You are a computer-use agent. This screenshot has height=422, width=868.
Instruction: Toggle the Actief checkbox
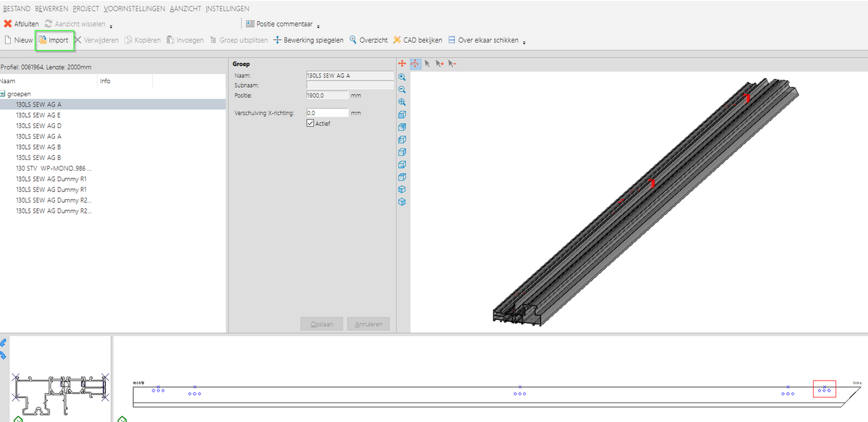311,124
